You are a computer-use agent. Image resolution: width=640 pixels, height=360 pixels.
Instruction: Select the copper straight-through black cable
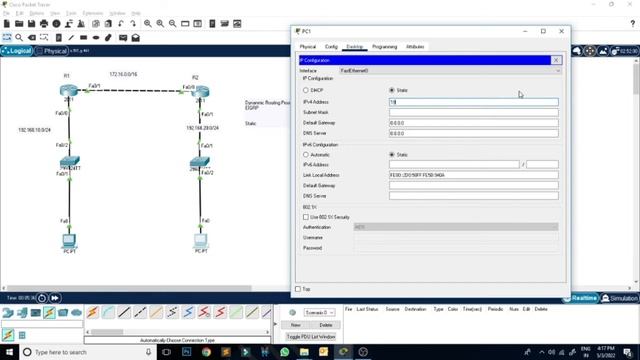tap(124, 312)
